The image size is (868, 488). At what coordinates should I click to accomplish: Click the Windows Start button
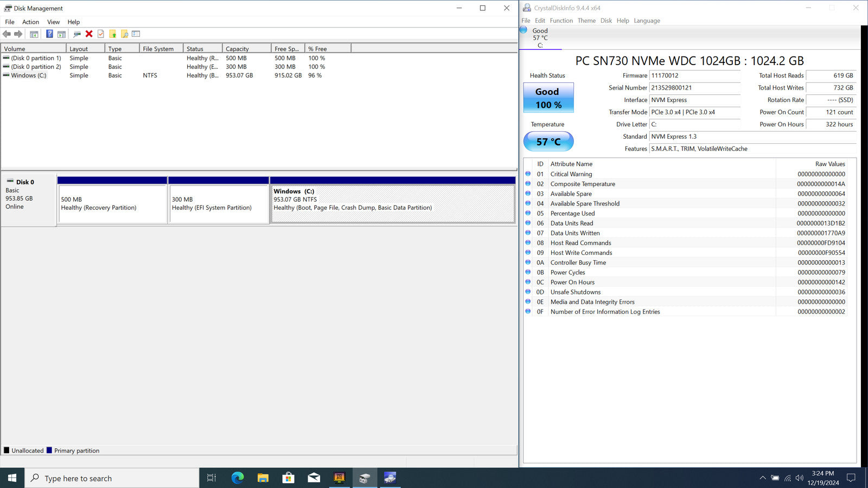click(12, 478)
